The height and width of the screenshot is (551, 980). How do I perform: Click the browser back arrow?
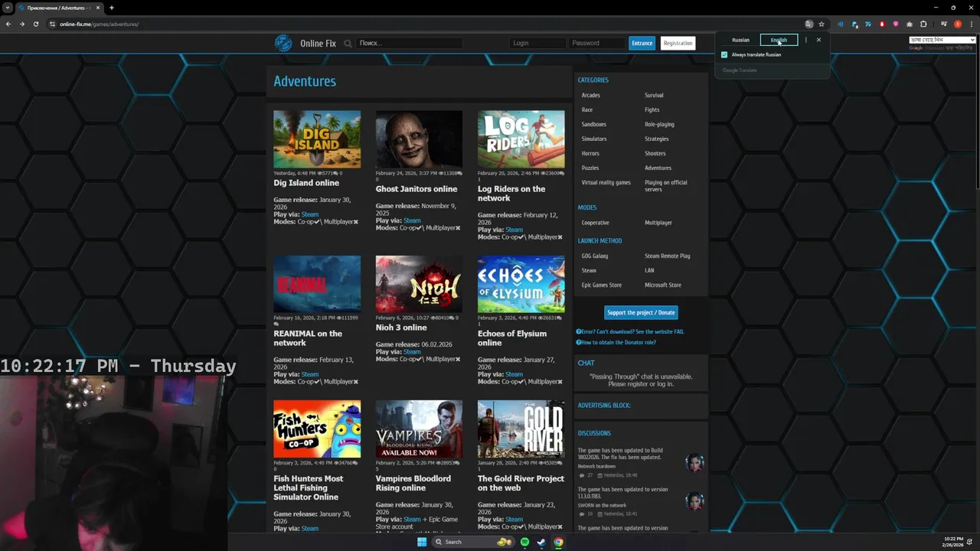click(8, 24)
